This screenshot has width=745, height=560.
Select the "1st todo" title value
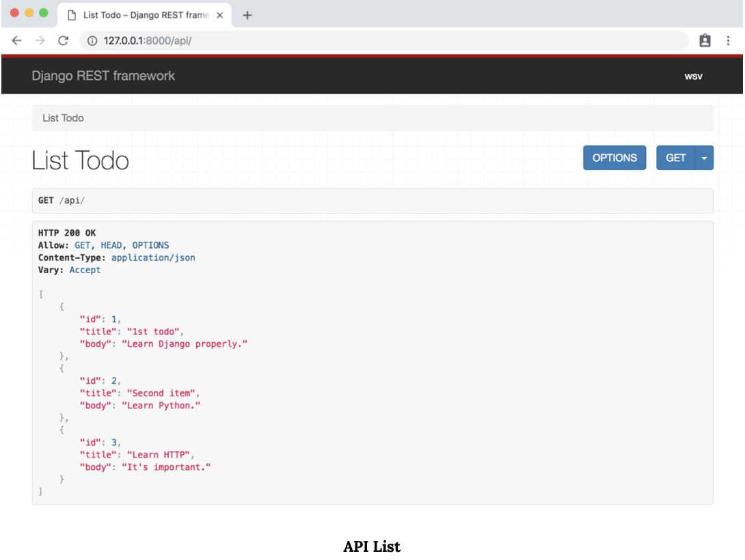[x=153, y=332]
